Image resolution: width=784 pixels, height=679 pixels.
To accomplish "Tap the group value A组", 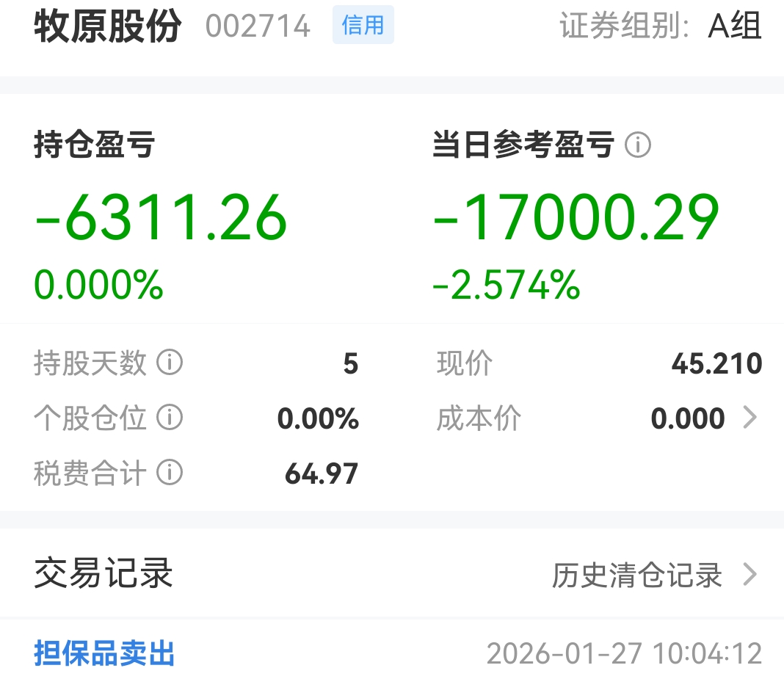I will pyautogui.click(x=735, y=26).
